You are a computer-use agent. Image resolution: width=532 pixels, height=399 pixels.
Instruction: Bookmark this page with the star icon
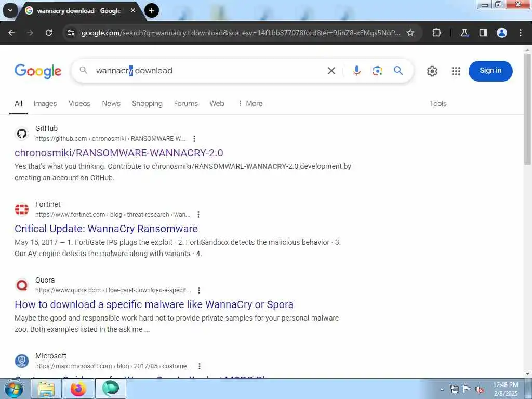coord(410,33)
